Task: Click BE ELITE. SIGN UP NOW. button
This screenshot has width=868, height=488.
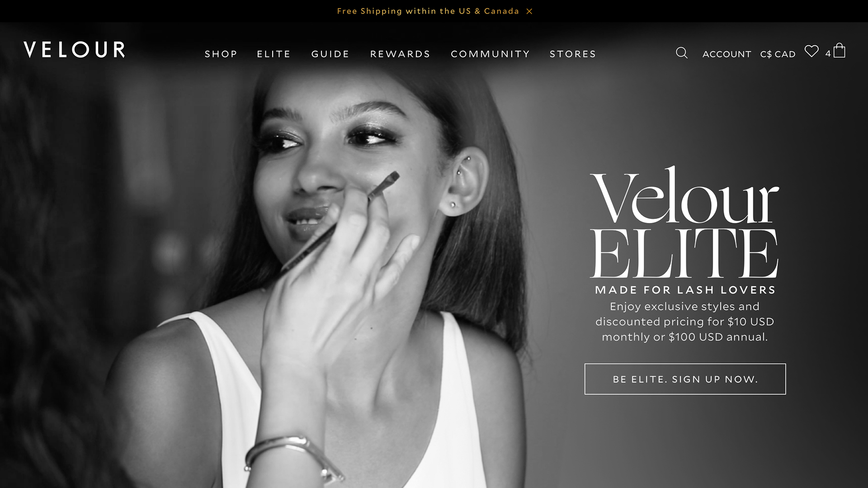Action: point(685,379)
